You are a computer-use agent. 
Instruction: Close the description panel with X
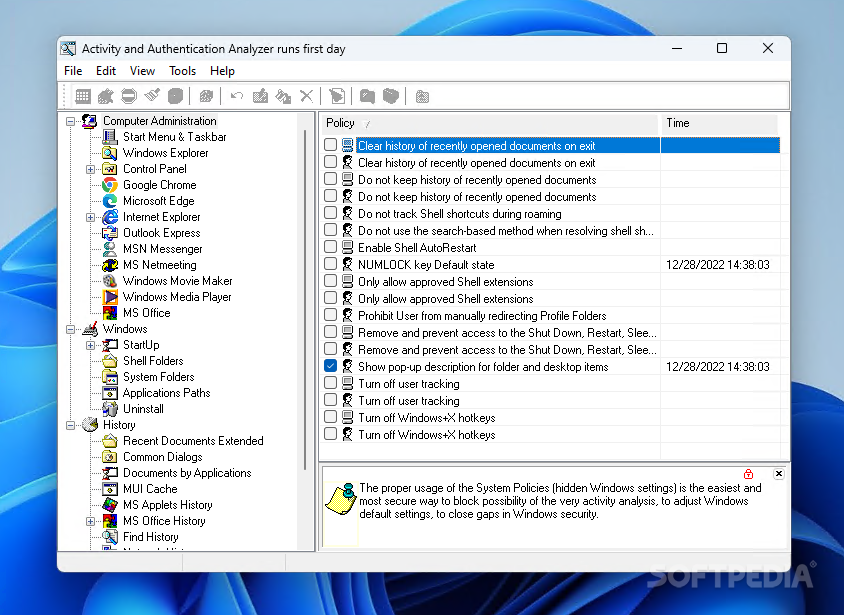pos(779,474)
